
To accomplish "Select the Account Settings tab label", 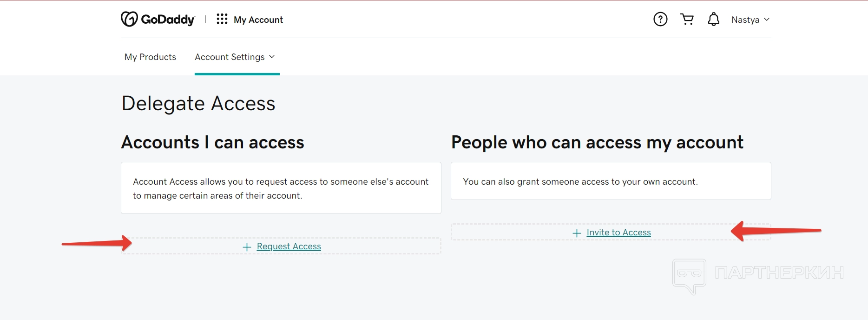I will point(230,57).
